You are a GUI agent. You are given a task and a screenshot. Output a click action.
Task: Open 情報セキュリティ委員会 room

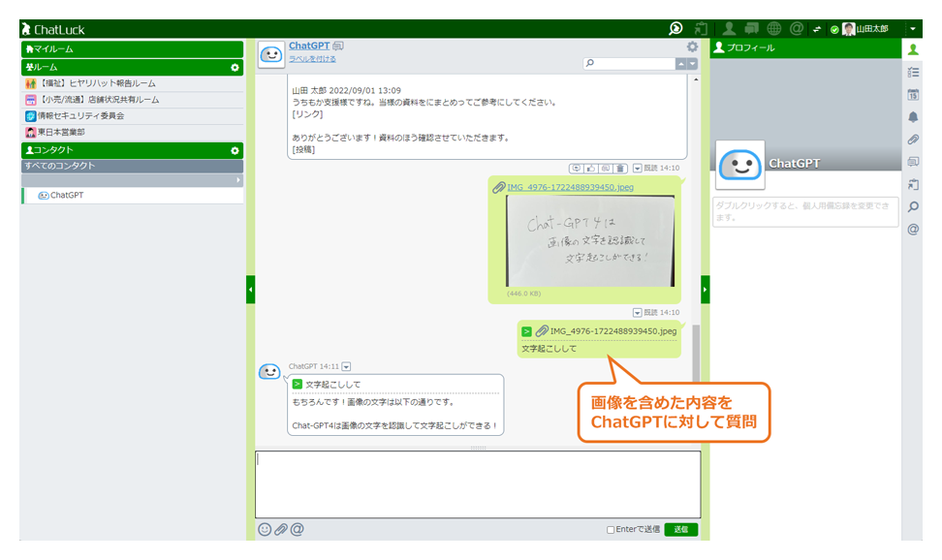pos(132,116)
